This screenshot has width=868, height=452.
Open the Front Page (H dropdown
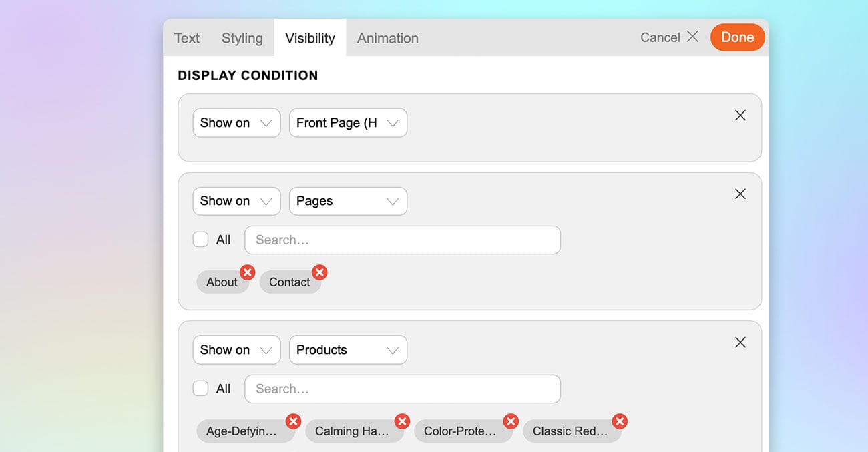348,122
